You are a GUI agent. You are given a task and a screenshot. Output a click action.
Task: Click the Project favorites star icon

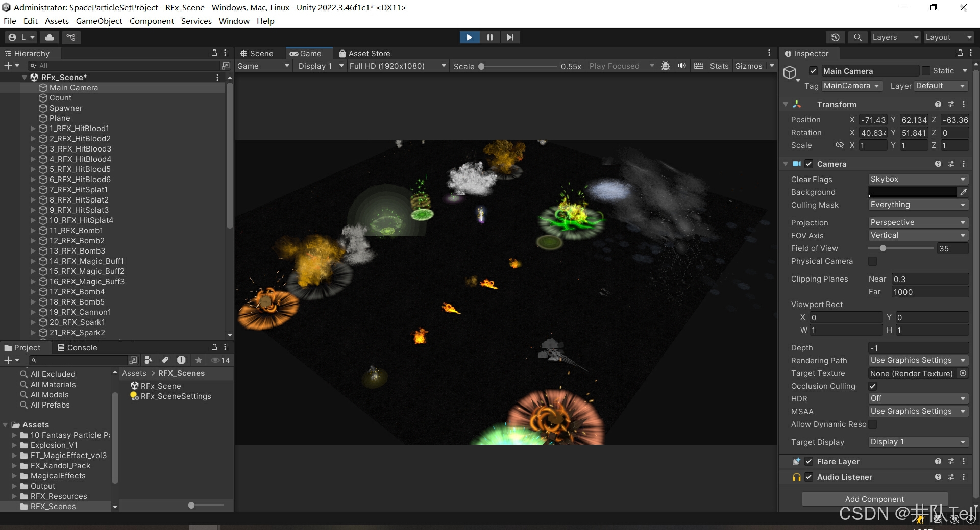tap(199, 360)
